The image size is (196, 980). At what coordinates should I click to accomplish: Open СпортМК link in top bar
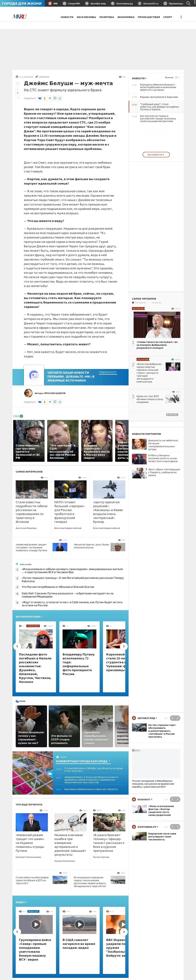point(72,3)
